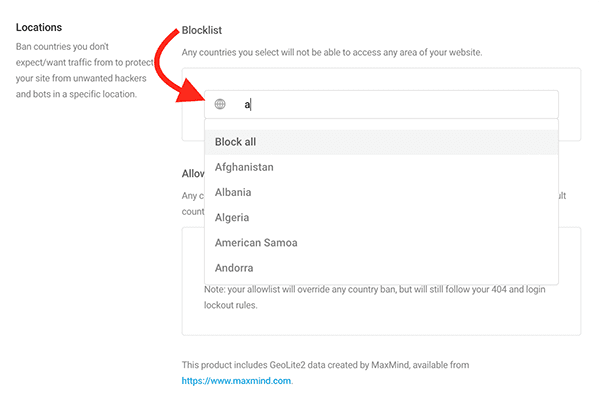600x407 pixels.
Task: Click the empty area inside Allowlist box below note
Action: 381,323
